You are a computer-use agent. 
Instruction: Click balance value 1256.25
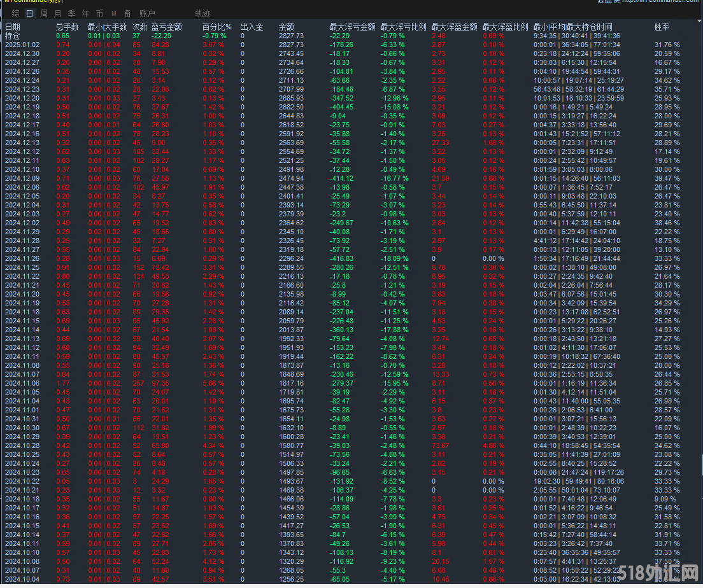coord(291,579)
